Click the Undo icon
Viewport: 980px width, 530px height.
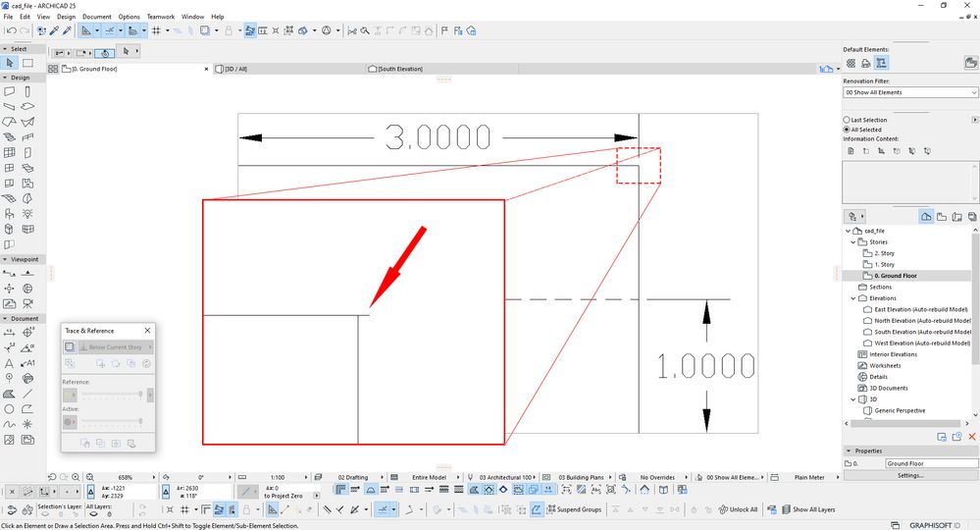pyautogui.click(x=11, y=30)
